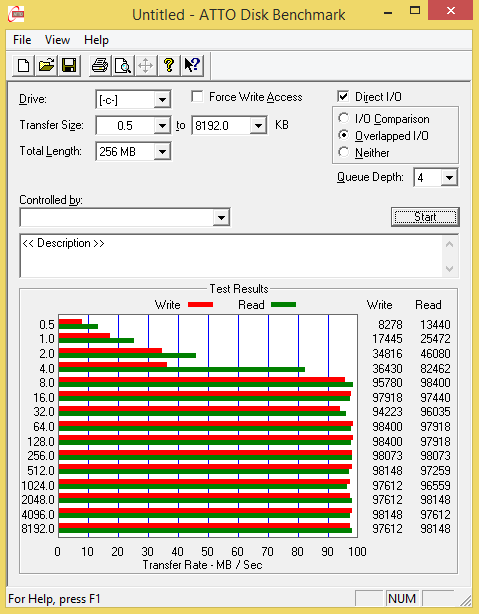Click the Start benchmark button

pyautogui.click(x=425, y=217)
